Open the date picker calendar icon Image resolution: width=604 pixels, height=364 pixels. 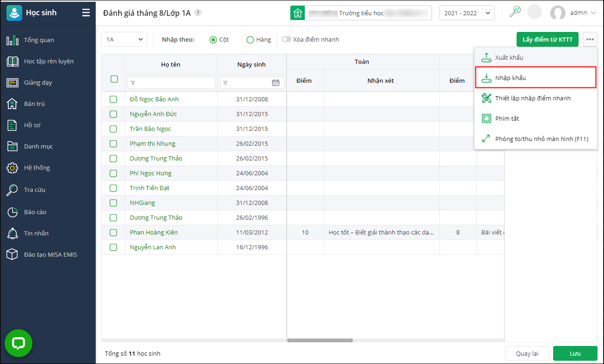(276, 83)
